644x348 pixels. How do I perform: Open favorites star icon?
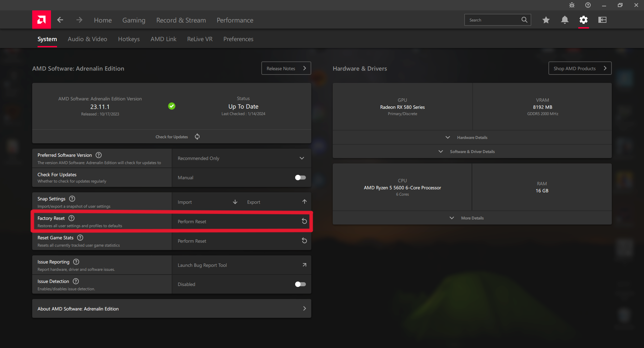(x=546, y=20)
